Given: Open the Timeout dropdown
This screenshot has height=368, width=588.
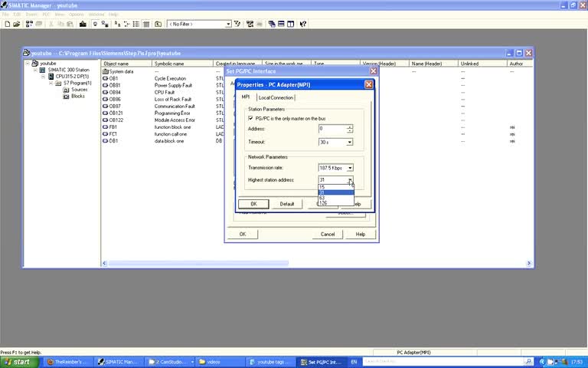Looking at the screenshot, I should 349,143.
